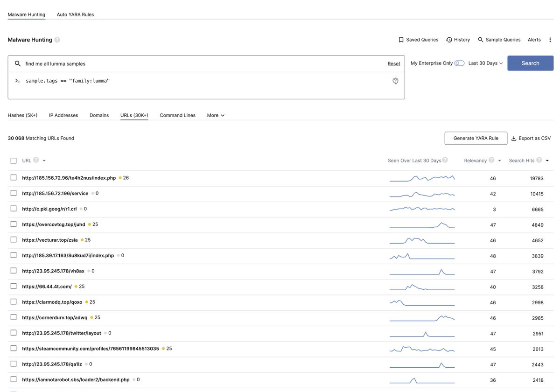560x392 pixels.
Task: Click relevancy value 48 for Su8kud7i row
Action: [493, 256]
